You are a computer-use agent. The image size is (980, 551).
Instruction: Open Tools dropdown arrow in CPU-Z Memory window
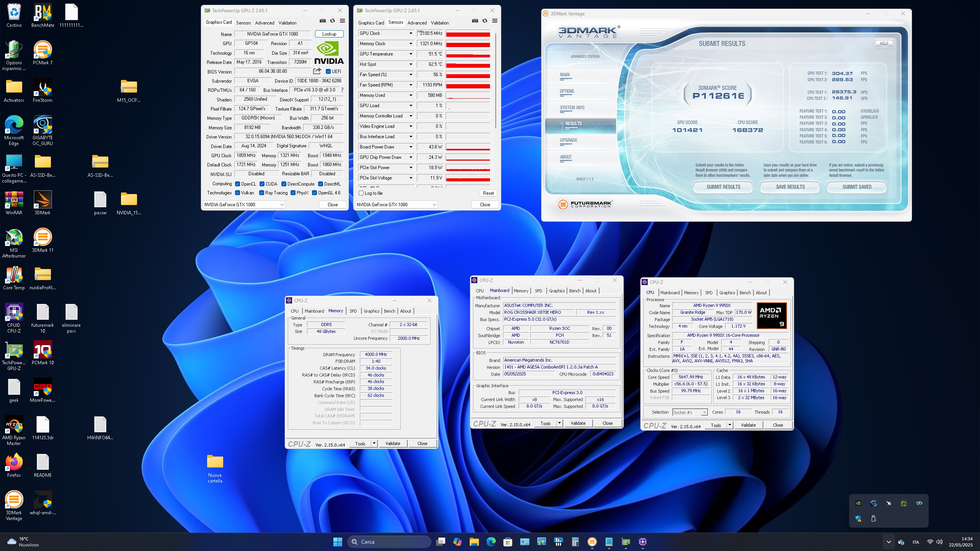coord(374,443)
